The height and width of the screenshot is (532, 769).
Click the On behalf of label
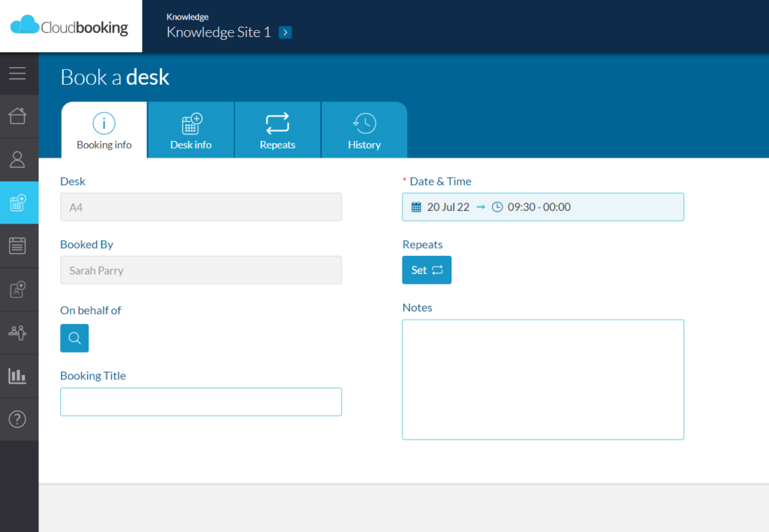[x=91, y=311]
